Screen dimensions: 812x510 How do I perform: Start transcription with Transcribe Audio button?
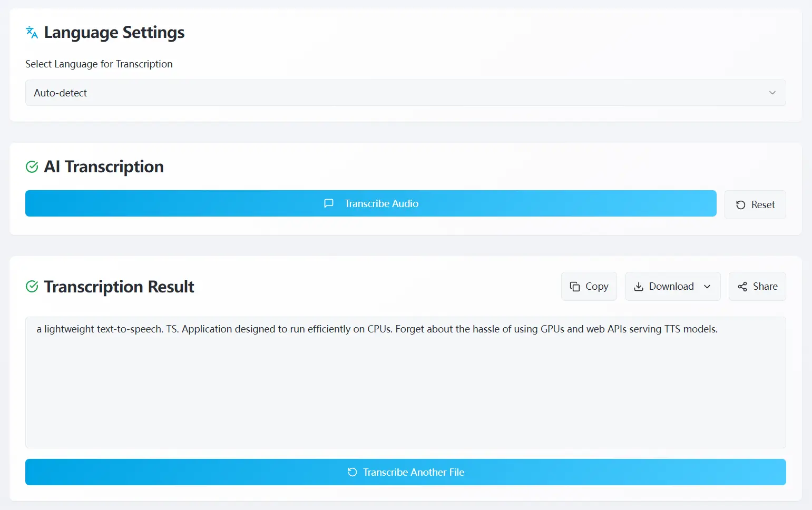pyautogui.click(x=370, y=203)
